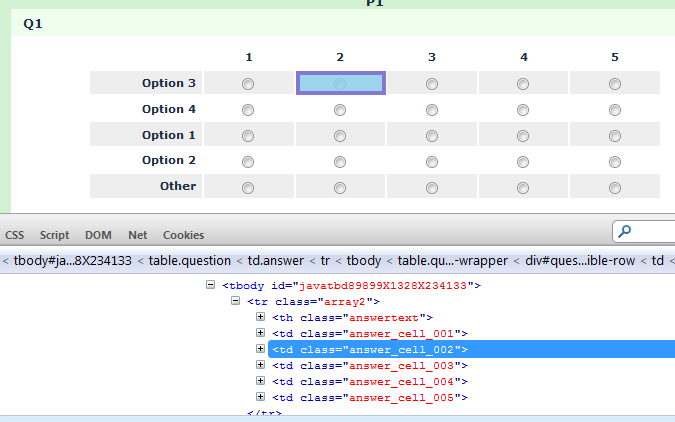Screen dimensions: 675x422
Task: Expand the td answer_cell_001 node
Action: coord(260,333)
